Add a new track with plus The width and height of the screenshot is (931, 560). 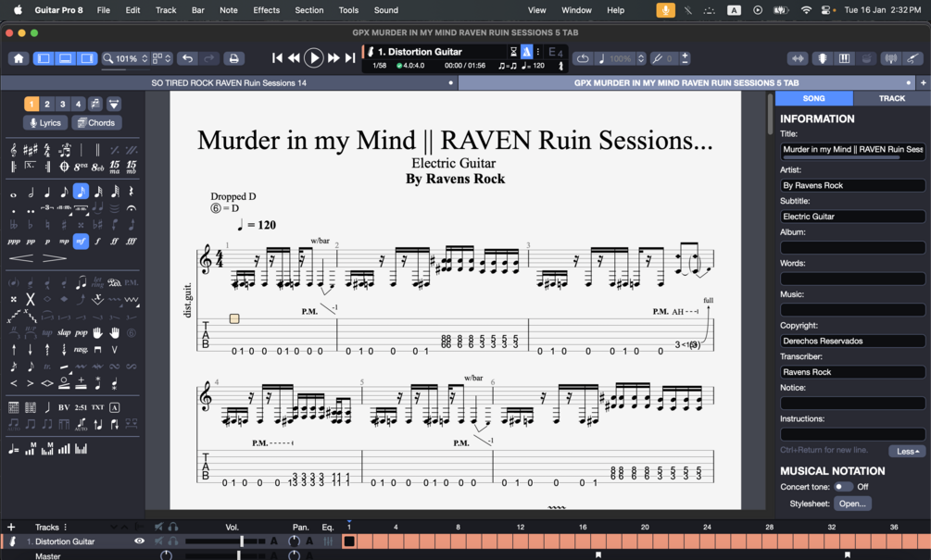11,527
